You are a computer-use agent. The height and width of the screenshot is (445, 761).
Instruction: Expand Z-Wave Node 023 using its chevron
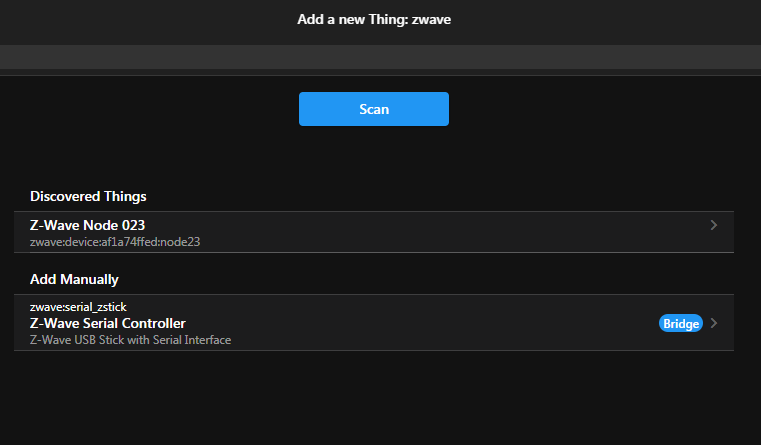[x=713, y=225]
